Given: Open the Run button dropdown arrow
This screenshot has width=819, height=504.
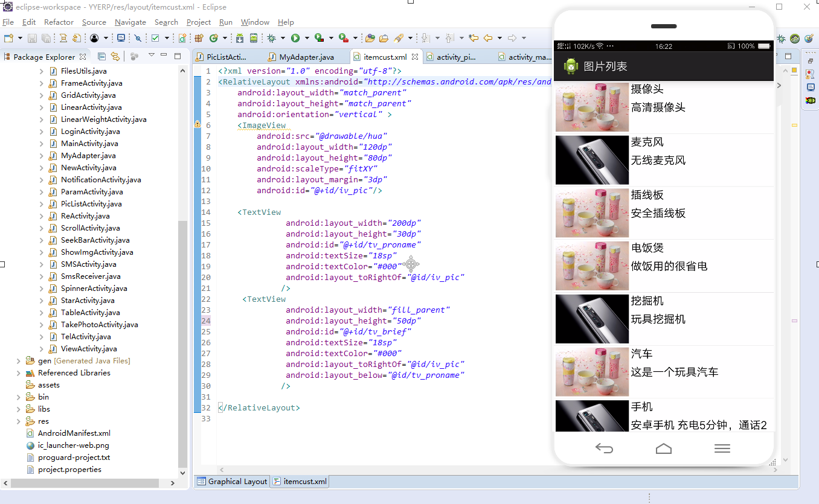Looking at the screenshot, I should 307,38.
